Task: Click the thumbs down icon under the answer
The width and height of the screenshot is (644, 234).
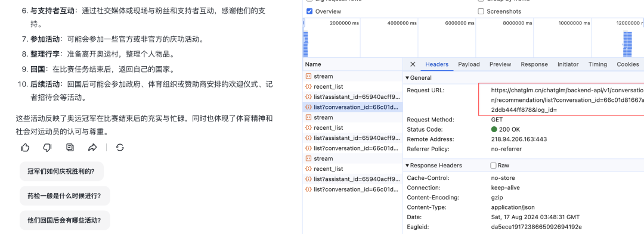Action: [x=47, y=148]
